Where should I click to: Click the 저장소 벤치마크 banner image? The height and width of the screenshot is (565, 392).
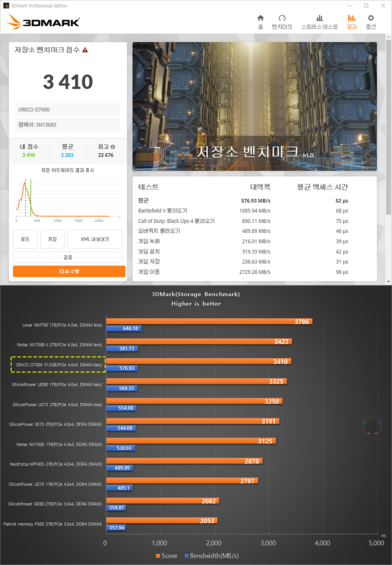point(254,106)
